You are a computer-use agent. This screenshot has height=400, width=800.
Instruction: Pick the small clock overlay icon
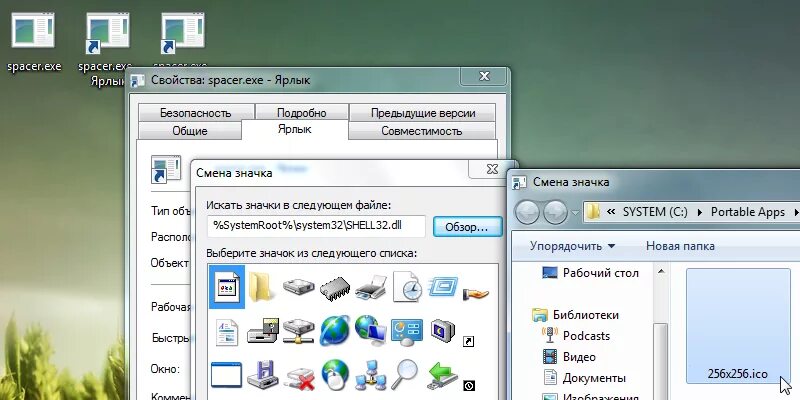point(470,386)
